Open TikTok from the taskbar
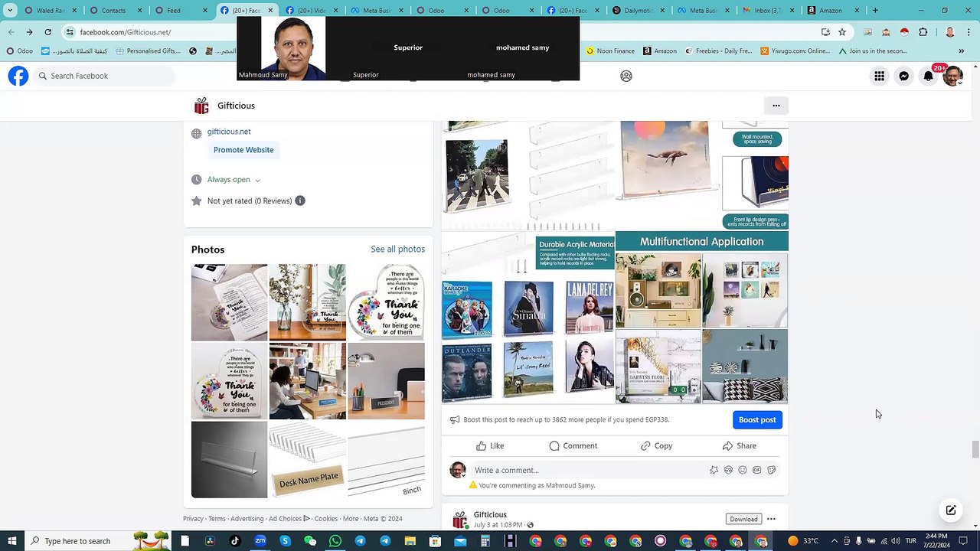 235,541
